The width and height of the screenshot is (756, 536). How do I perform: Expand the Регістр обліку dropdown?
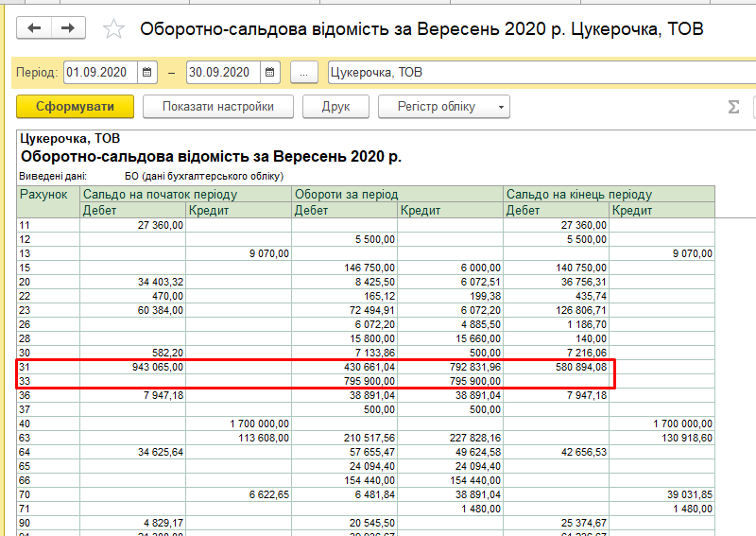pos(444,107)
